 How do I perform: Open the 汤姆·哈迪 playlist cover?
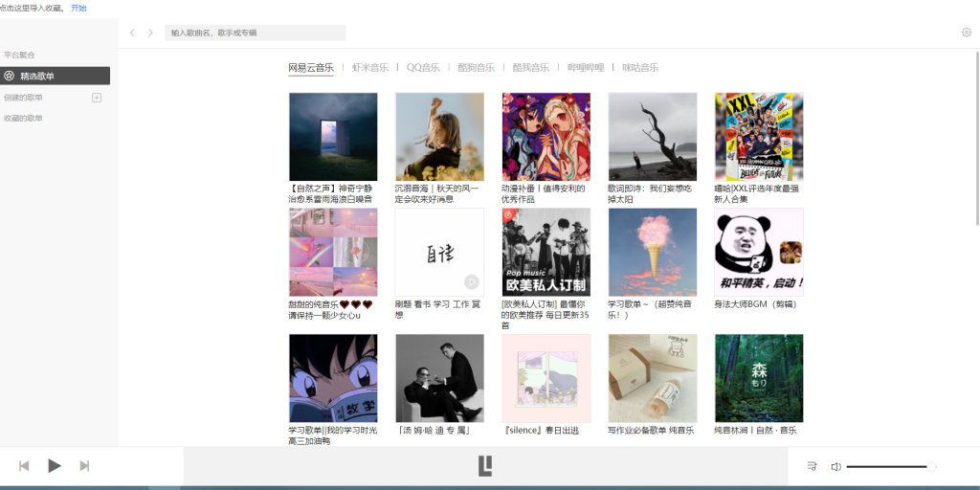coord(439,378)
